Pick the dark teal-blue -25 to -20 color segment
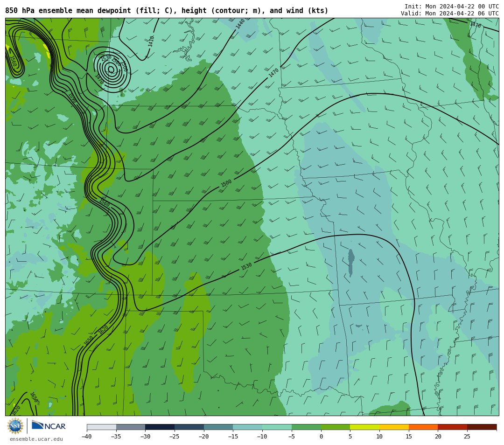The height and width of the screenshot is (445, 504). (x=189, y=427)
